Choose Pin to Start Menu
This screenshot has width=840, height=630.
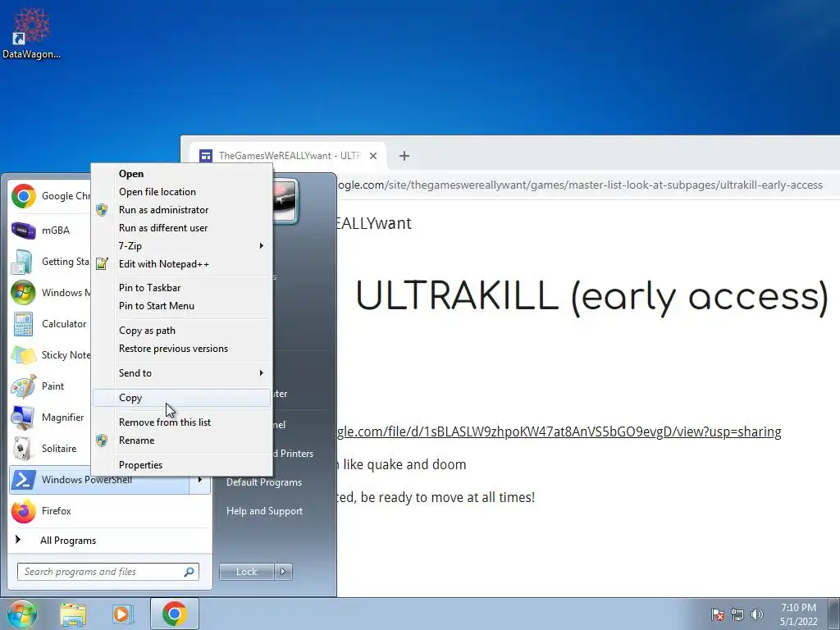(x=182, y=306)
